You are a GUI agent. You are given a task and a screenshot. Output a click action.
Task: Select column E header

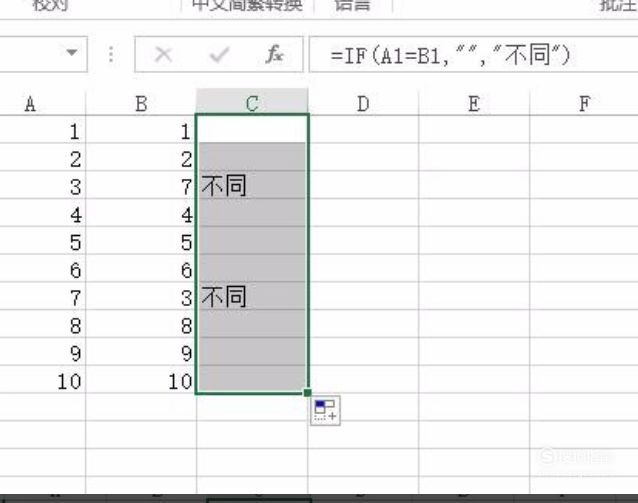[474, 103]
